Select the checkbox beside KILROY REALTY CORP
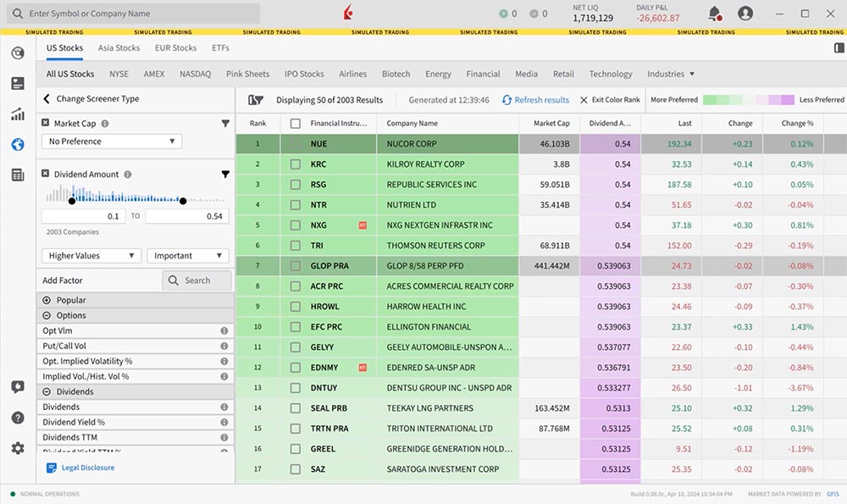The height and width of the screenshot is (504, 847). (x=295, y=163)
